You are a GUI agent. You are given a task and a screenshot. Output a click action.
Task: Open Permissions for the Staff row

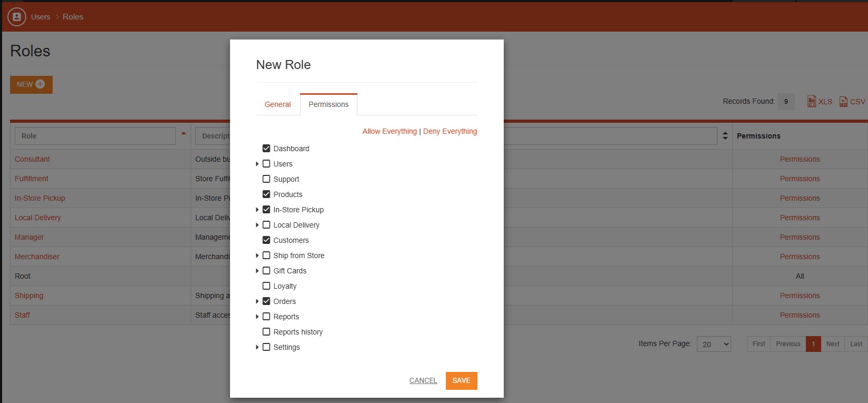pyautogui.click(x=800, y=315)
